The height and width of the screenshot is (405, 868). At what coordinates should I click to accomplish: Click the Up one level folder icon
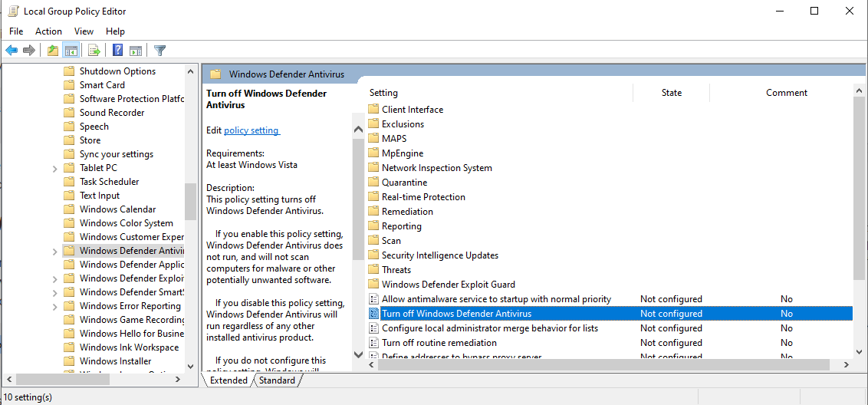[x=52, y=51]
